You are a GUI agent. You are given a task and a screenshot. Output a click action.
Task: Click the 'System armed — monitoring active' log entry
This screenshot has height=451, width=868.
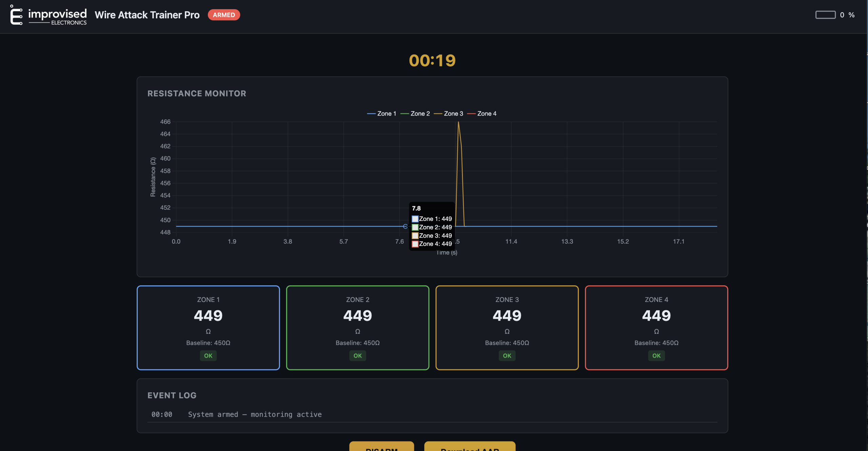255,414
